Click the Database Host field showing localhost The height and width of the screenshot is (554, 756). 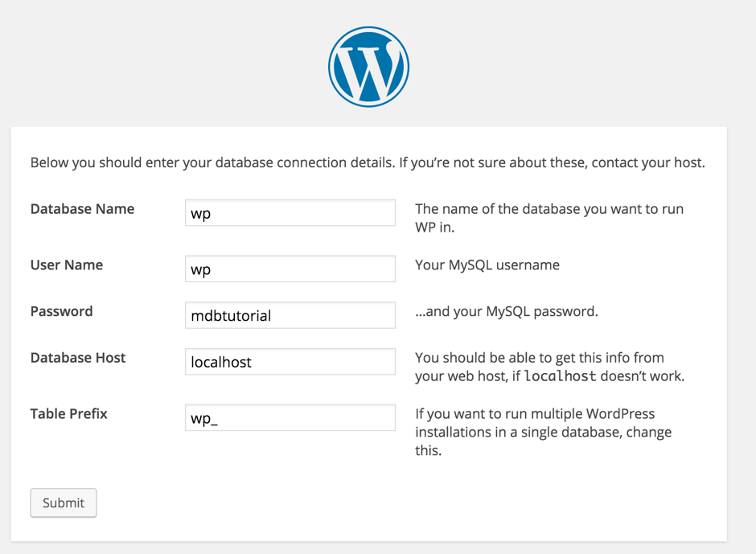pyautogui.click(x=290, y=362)
